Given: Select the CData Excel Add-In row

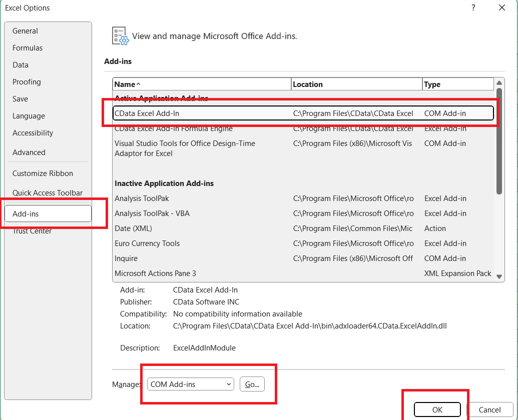Looking at the screenshot, I should (x=303, y=113).
